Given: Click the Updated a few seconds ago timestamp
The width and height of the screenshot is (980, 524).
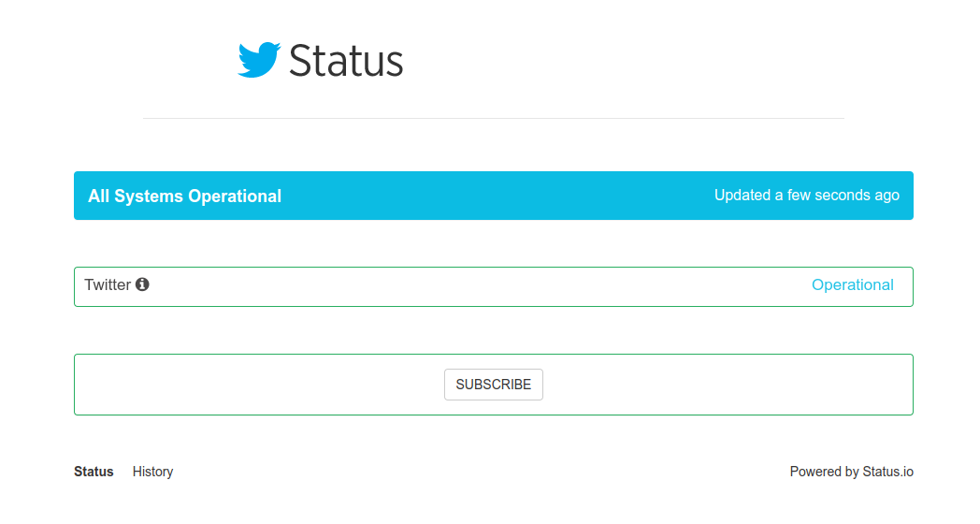Looking at the screenshot, I should [806, 196].
